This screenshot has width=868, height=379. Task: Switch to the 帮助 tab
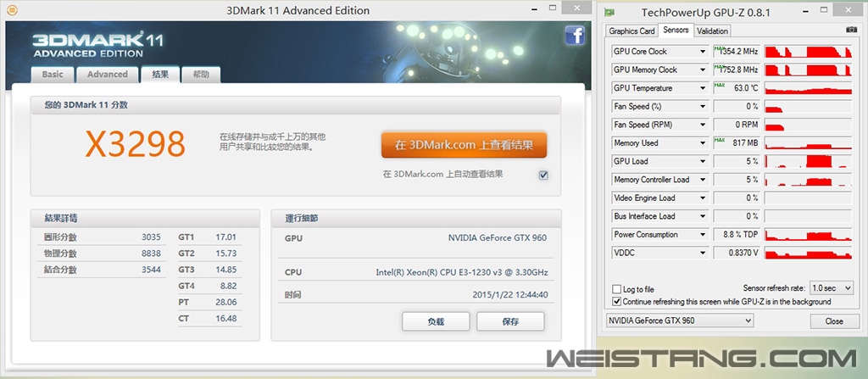pyautogui.click(x=201, y=75)
